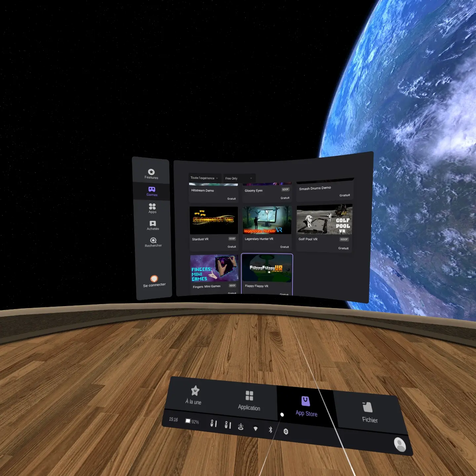Screen dimensions: 476x476
Task: Switch to the Application tab
Action: (249, 400)
